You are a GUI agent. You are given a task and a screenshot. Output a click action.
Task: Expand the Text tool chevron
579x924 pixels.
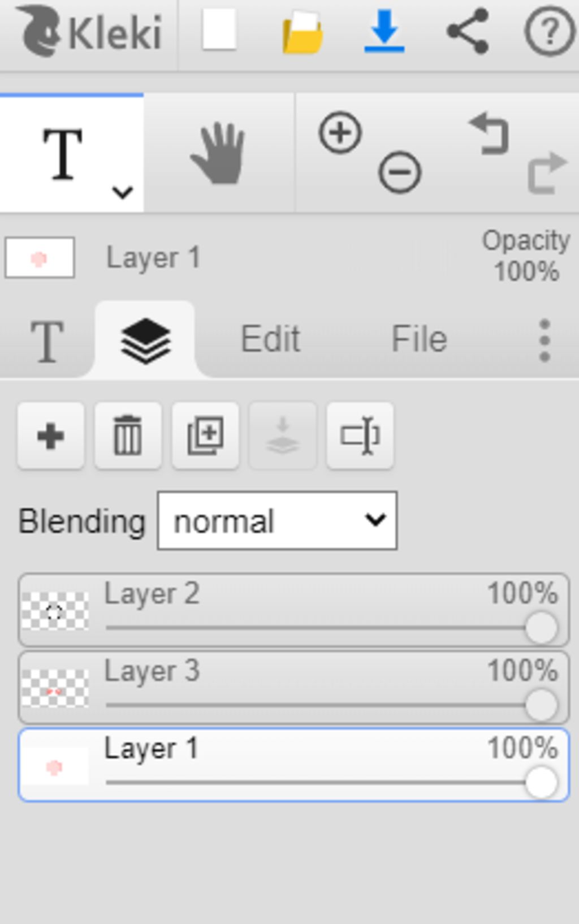(x=123, y=192)
